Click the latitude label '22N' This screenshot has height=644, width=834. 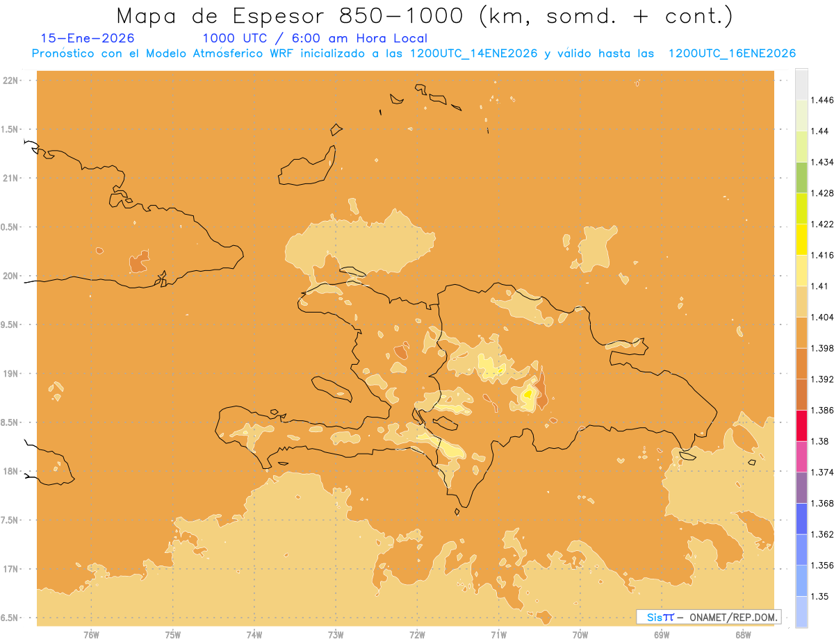[x=10, y=81]
